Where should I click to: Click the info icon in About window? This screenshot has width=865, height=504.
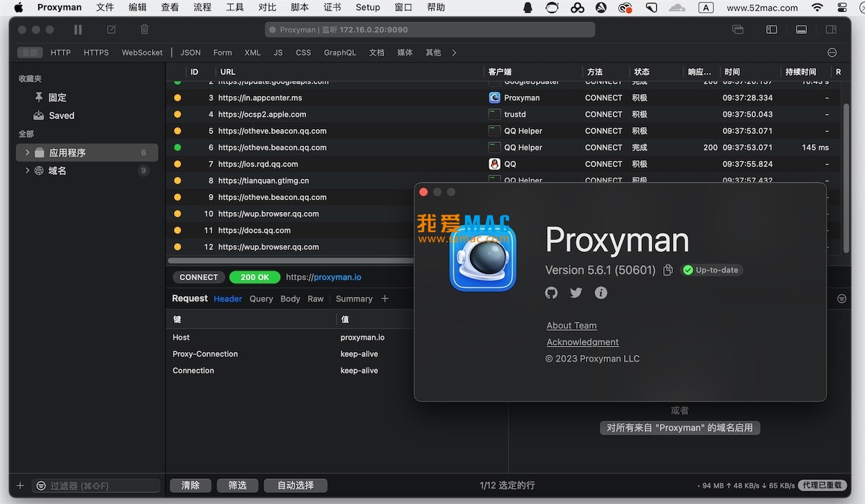(601, 293)
